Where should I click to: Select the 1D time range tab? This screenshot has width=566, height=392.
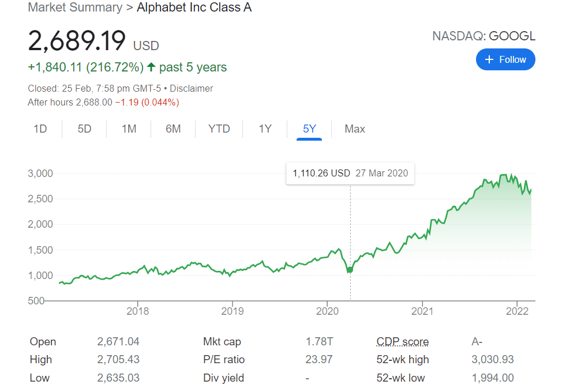point(40,129)
